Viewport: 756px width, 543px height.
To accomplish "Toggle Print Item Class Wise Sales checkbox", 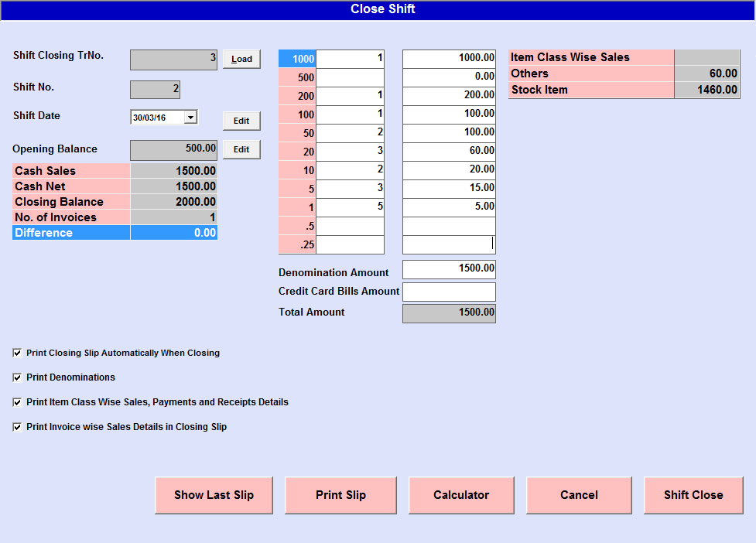I will (x=18, y=402).
